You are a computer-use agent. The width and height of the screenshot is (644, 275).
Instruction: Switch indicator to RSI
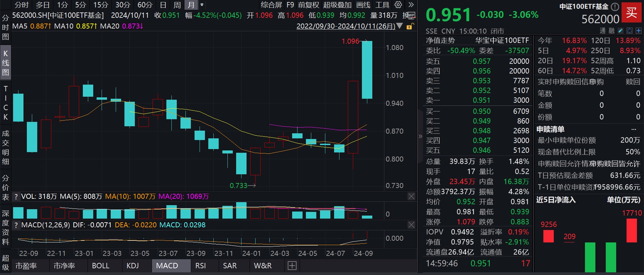[201, 266]
